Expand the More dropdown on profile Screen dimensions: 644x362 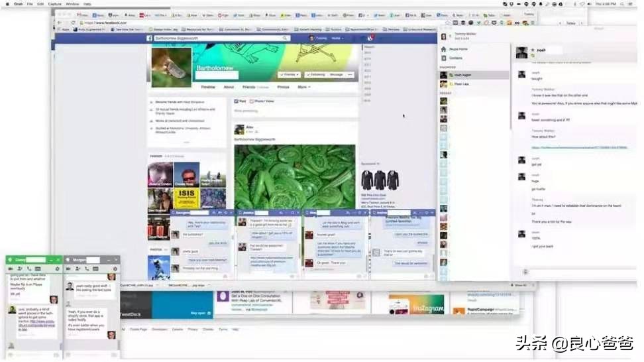pyautogui.click(x=304, y=87)
